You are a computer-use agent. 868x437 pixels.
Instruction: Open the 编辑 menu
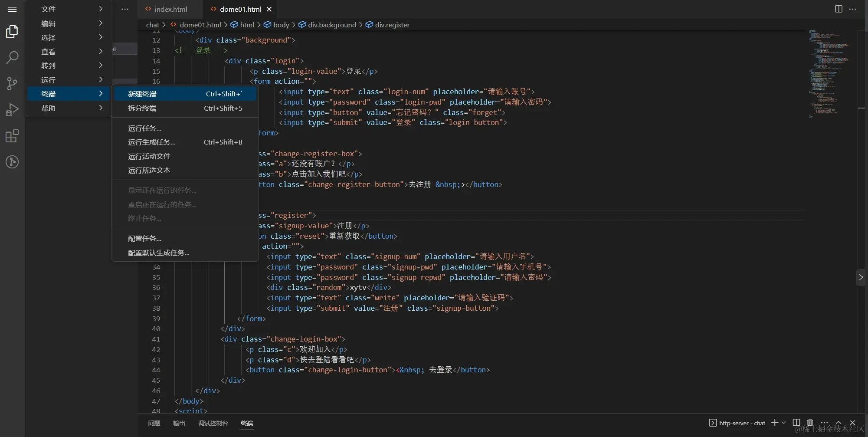(x=69, y=23)
